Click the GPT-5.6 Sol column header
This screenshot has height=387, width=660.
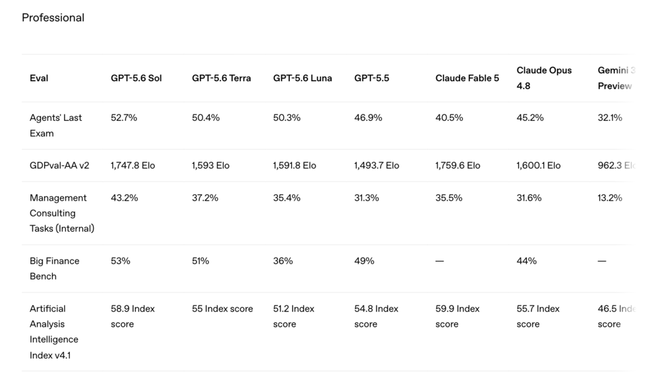(136, 78)
